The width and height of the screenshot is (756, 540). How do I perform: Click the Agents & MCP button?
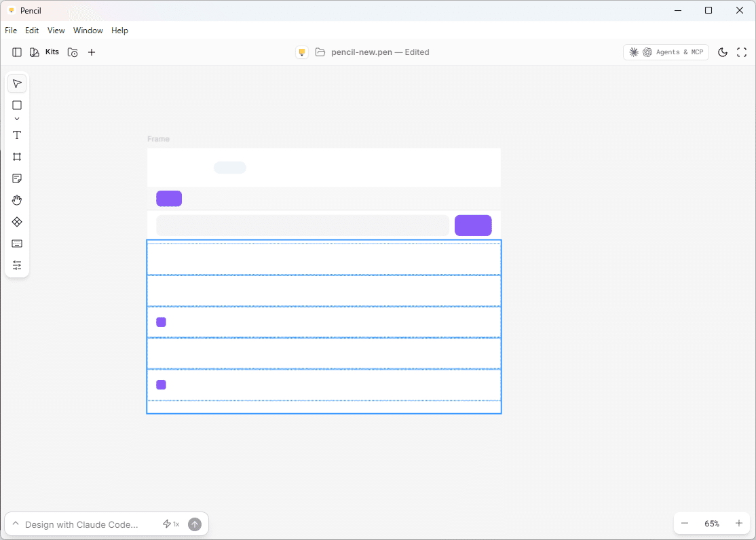point(666,52)
